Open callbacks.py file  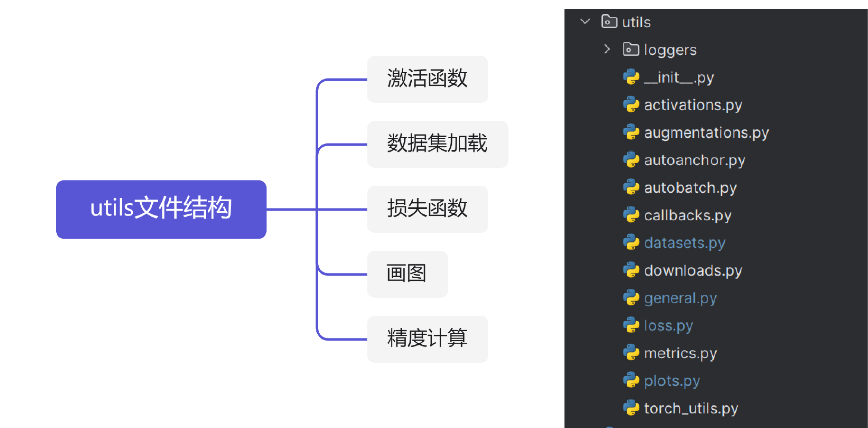687,215
